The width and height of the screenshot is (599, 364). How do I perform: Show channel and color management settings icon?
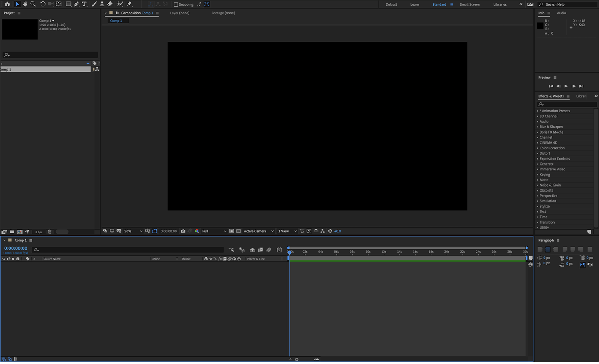coord(197,231)
